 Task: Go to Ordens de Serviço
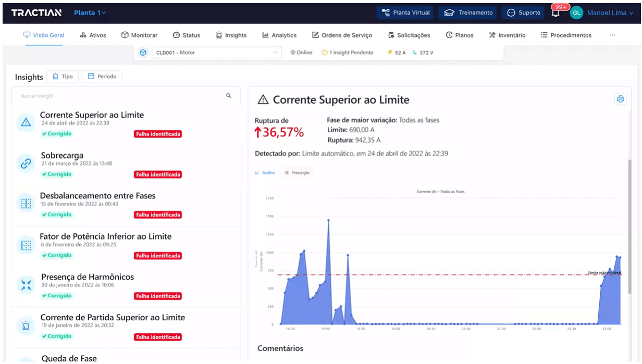point(342,35)
